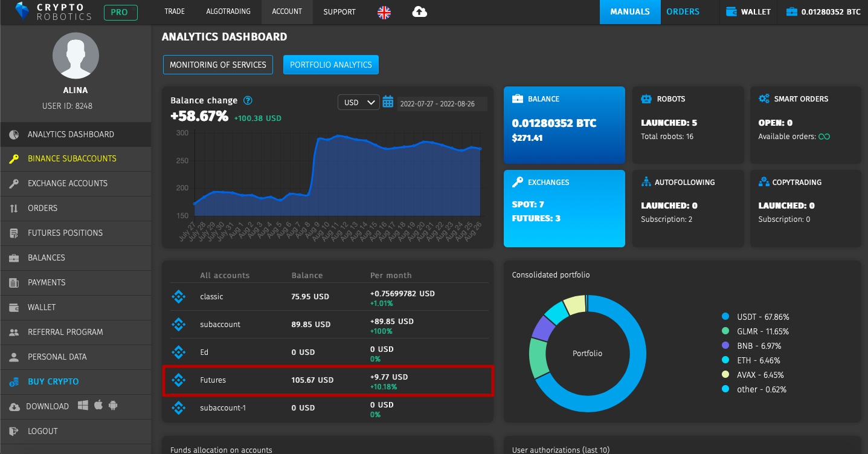Image resolution: width=868 pixels, height=454 pixels.
Task: Click the SMART ORDERS card
Action: [805, 125]
